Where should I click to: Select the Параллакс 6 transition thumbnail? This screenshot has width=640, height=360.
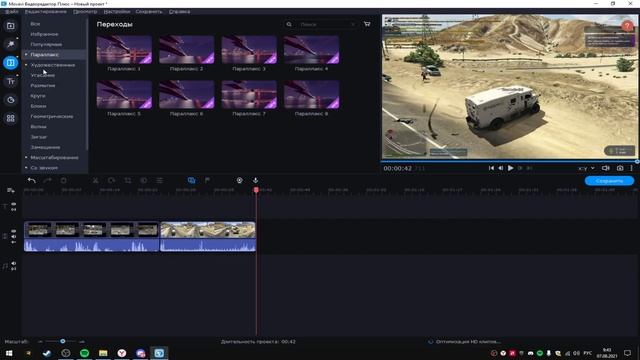[187, 94]
